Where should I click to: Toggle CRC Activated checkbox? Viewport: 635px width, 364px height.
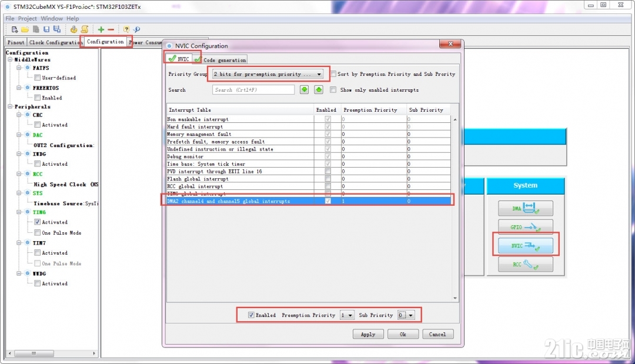[37, 125]
